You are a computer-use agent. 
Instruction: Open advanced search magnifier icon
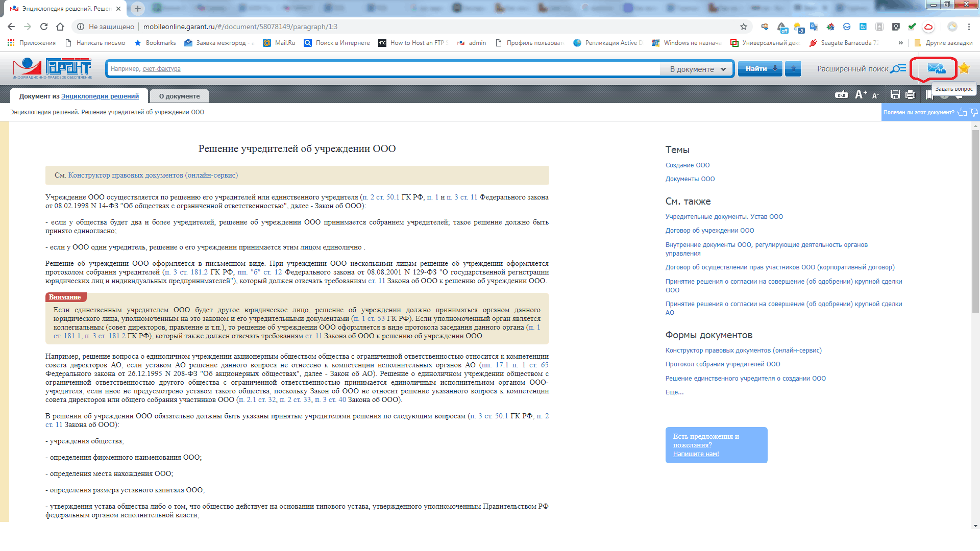pyautogui.click(x=898, y=68)
